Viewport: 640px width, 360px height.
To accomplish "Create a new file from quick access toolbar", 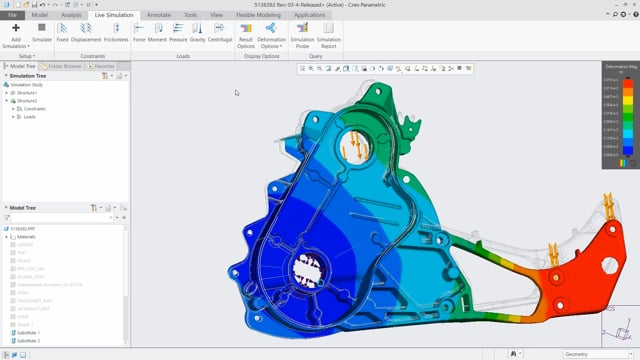I will click(18, 5).
